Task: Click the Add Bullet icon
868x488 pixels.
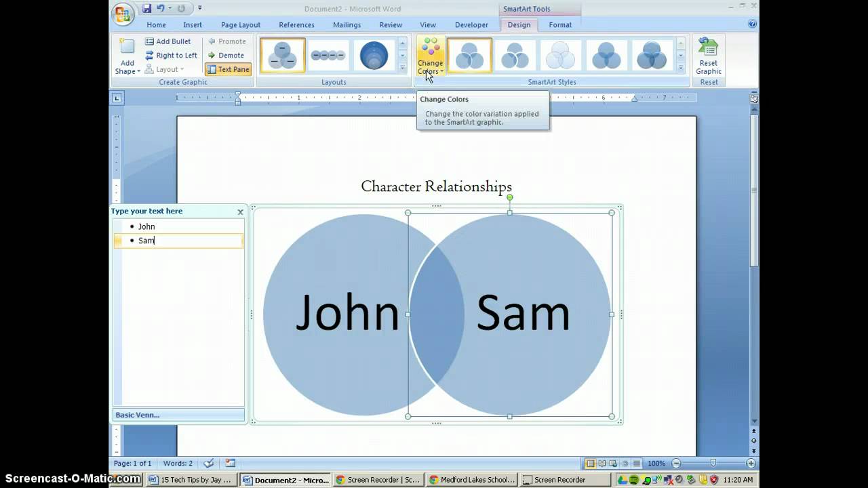Action: click(150, 41)
